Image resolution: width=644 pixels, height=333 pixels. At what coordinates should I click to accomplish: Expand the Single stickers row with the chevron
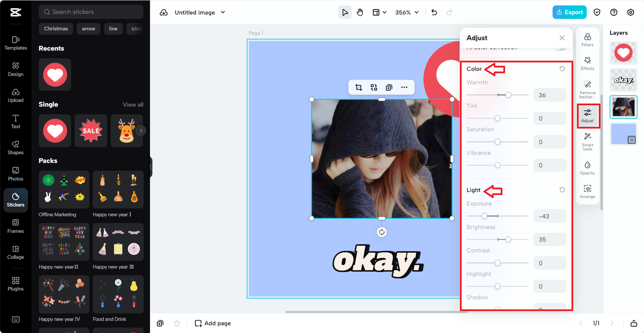point(140,130)
